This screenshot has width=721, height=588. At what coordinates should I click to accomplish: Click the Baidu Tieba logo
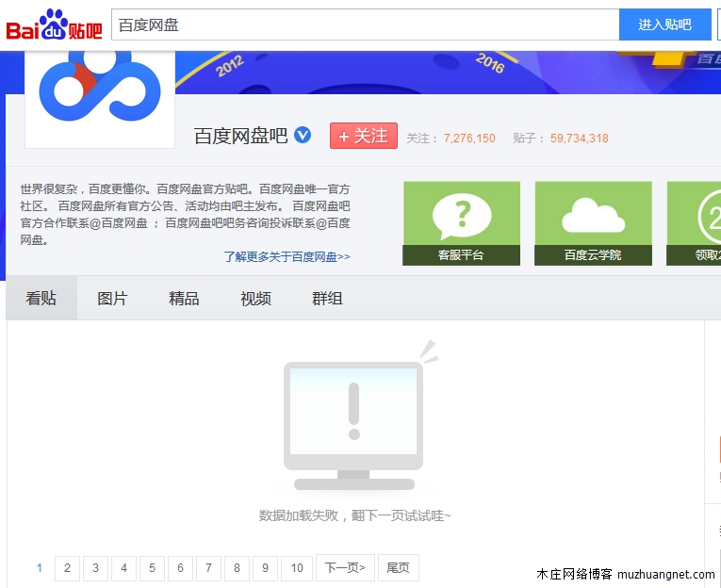point(54,24)
